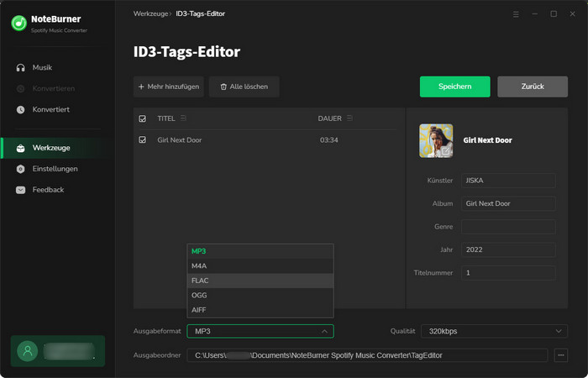Choose AIFF in the format list
The width and height of the screenshot is (588, 378).
pyautogui.click(x=260, y=310)
